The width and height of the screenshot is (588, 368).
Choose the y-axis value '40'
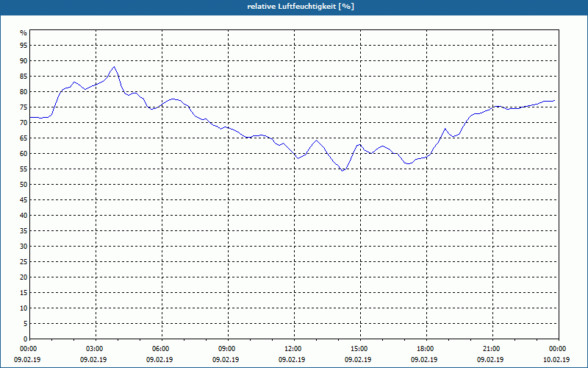[24, 216]
